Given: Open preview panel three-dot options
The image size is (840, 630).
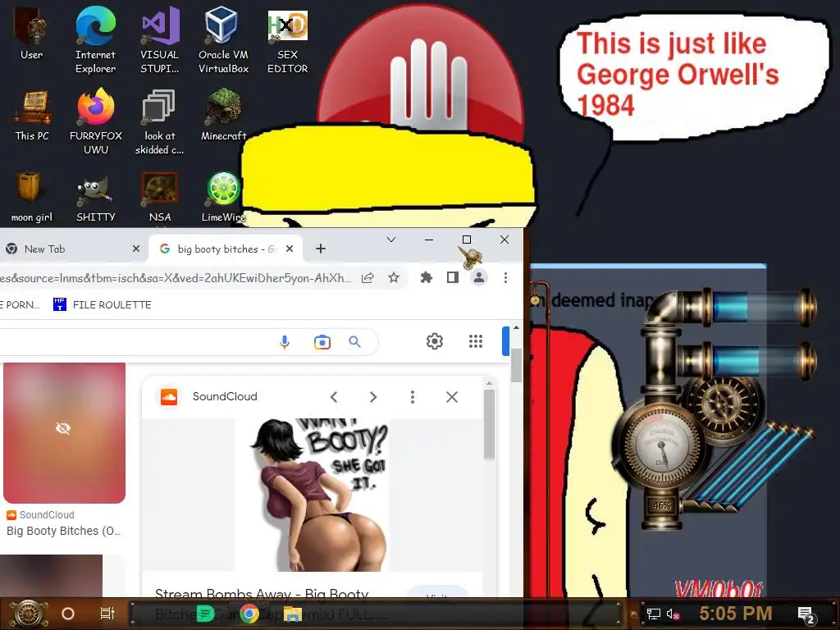Looking at the screenshot, I should 413,397.
